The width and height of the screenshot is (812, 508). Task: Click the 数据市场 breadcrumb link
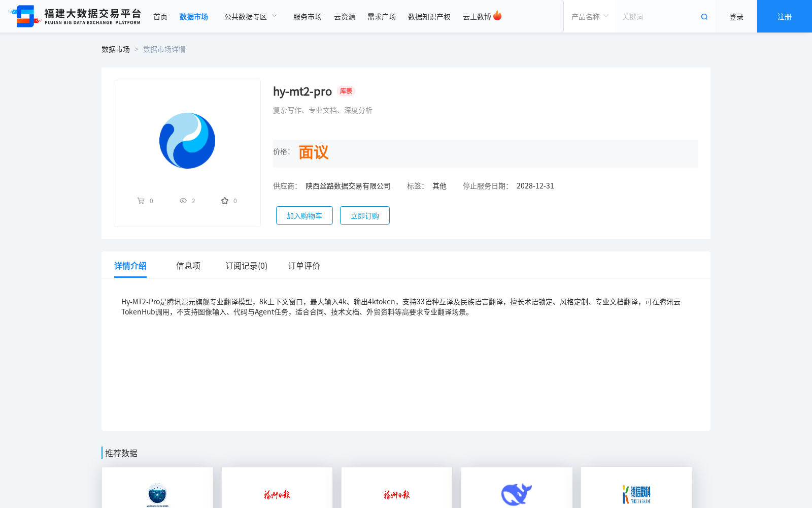[x=116, y=49]
